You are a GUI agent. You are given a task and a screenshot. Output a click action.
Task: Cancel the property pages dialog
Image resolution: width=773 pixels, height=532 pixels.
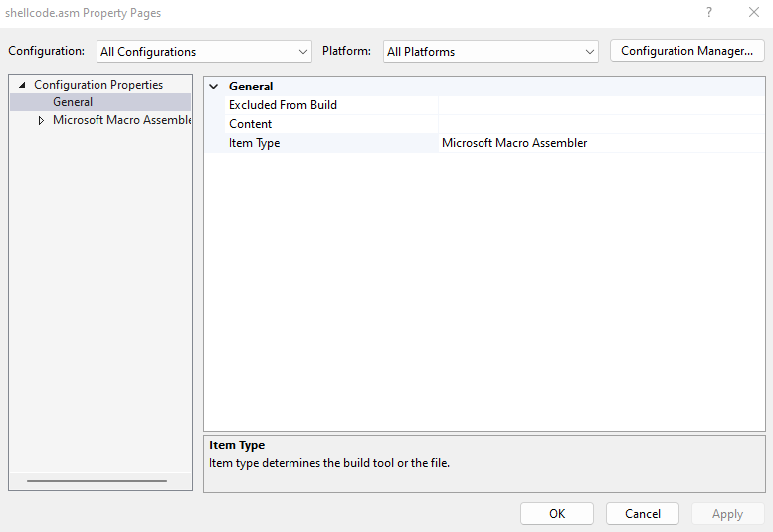point(643,514)
